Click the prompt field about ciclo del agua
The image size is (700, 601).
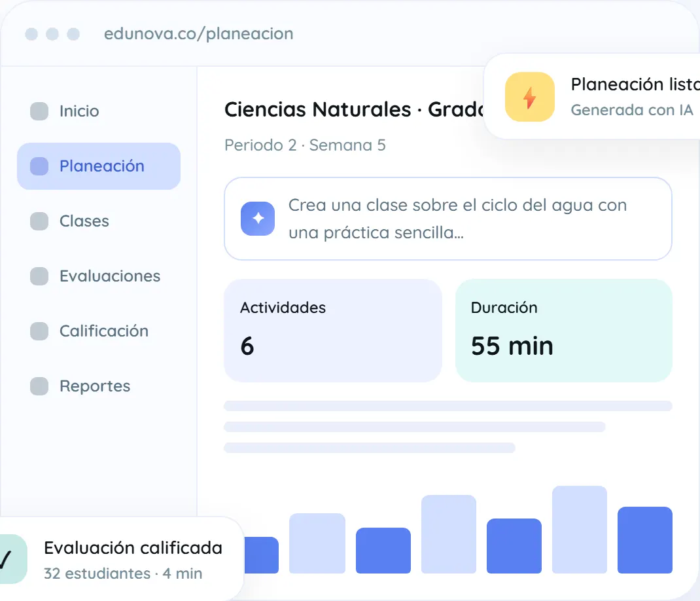(x=447, y=219)
